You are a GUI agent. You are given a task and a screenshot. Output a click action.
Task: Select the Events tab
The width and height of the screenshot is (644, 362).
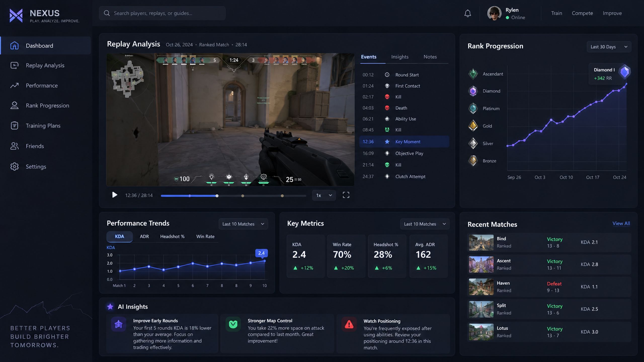[369, 57]
